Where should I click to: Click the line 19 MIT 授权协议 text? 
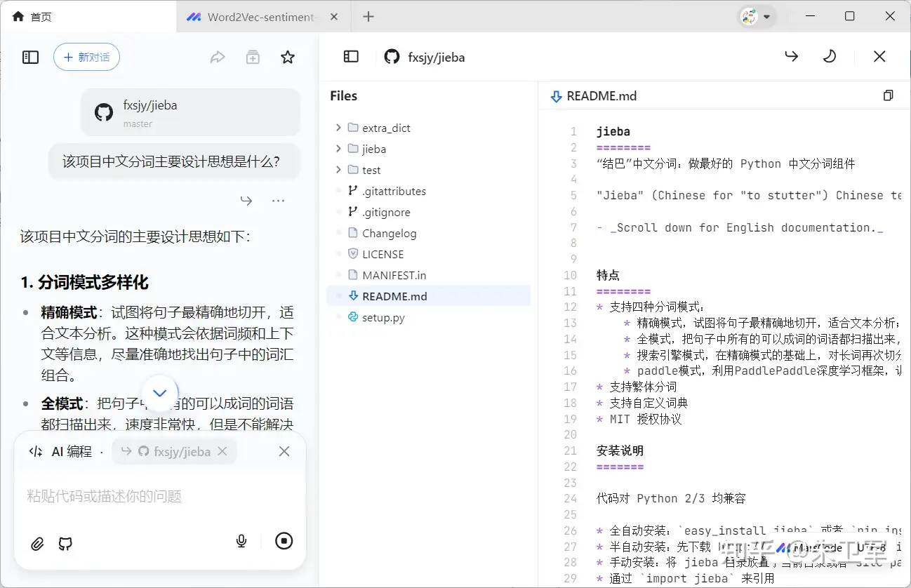[x=645, y=419]
